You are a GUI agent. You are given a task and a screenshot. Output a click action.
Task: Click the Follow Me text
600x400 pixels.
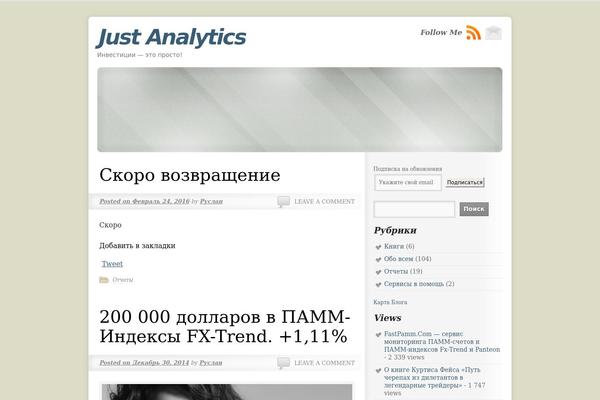click(441, 33)
